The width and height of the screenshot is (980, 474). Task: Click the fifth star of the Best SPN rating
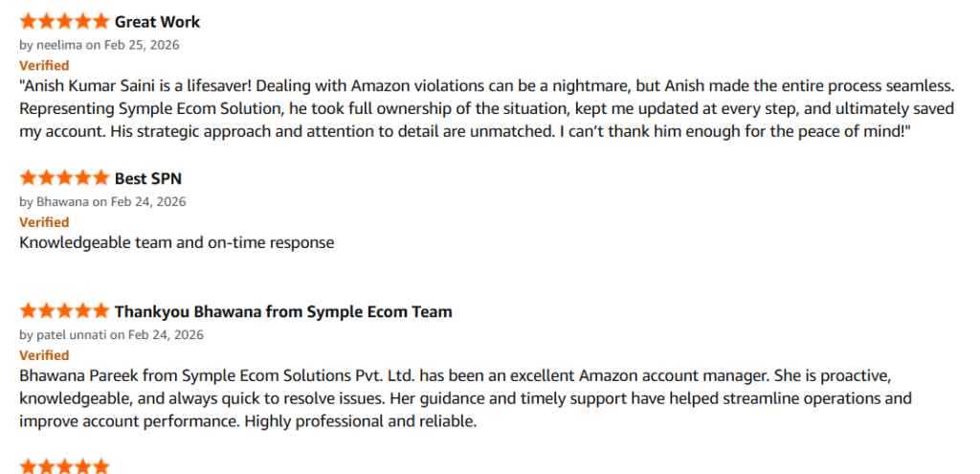(100, 177)
